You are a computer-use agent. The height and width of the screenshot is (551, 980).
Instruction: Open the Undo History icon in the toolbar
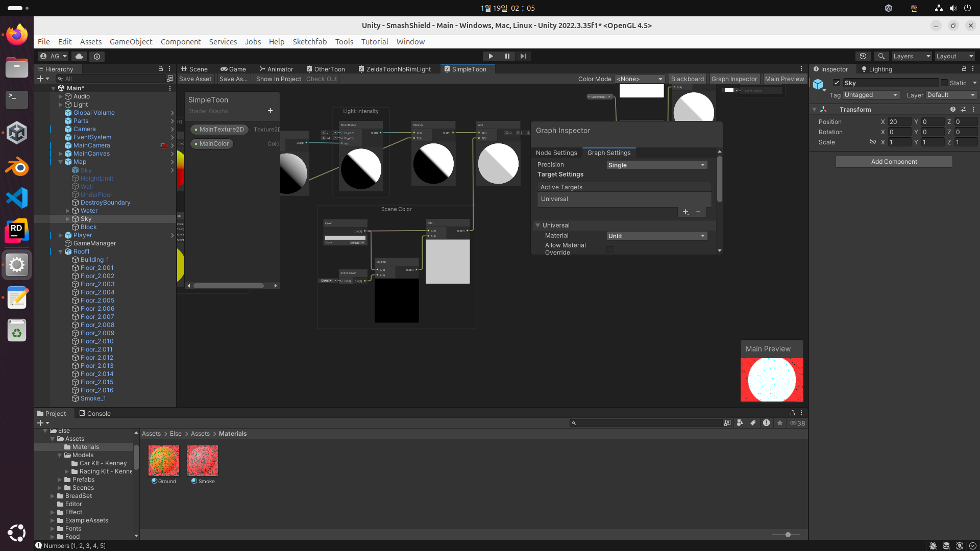[x=863, y=56]
